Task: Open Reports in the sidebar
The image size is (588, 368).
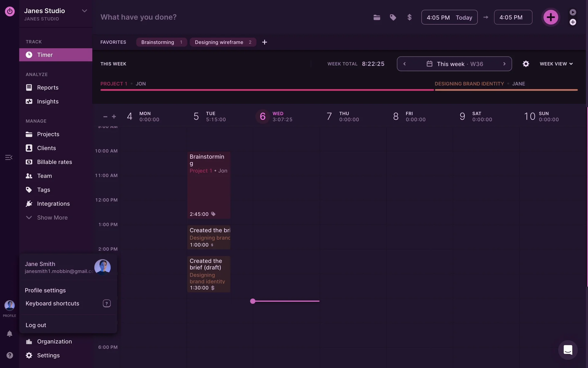Action: [x=47, y=87]
